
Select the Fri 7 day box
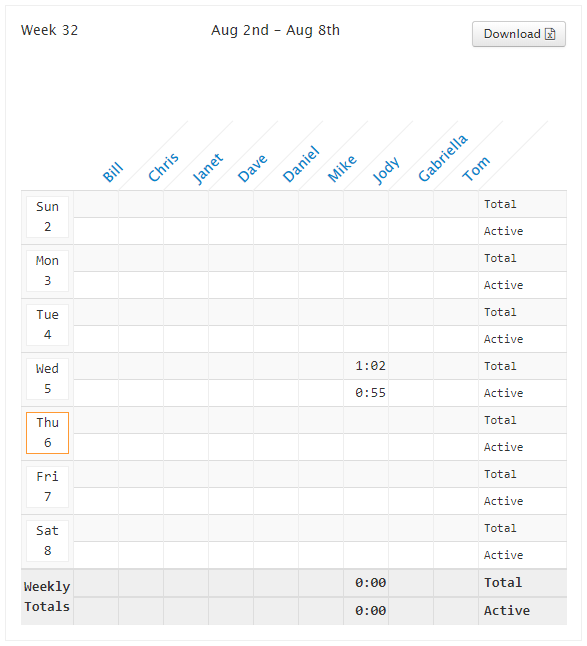[47, 487]
